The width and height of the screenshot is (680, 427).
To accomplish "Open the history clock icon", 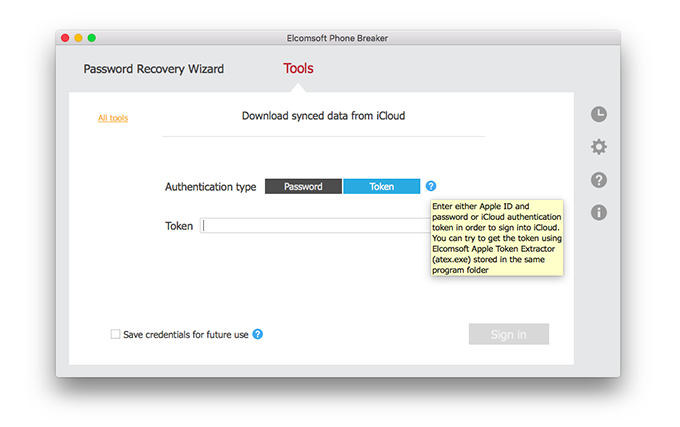I will 598,114.
